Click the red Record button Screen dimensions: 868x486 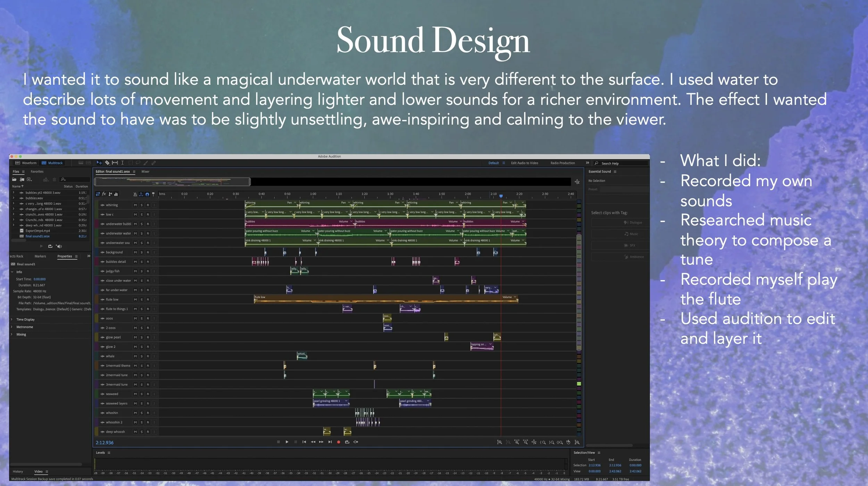[x=339, y=442]
